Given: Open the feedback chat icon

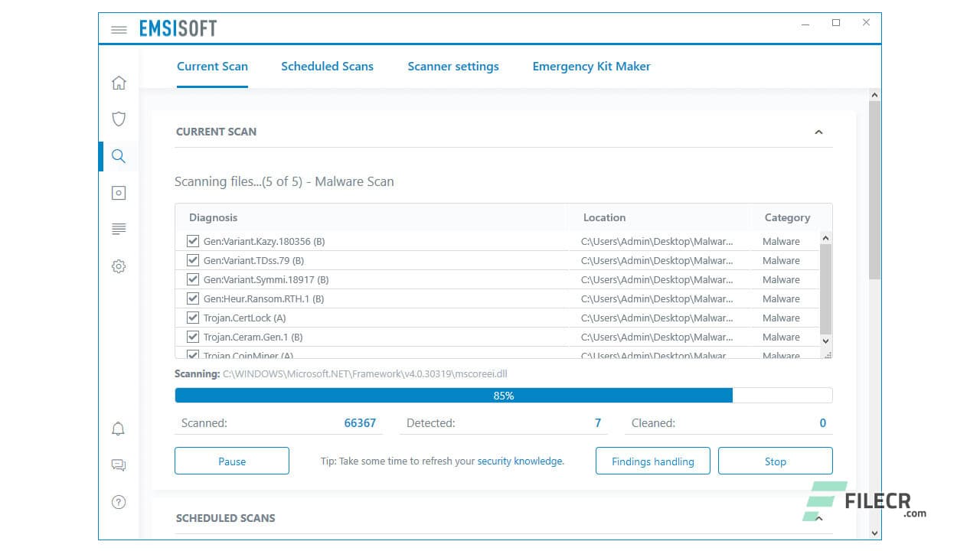Looking at the screenshot, I should click(119, 465).
